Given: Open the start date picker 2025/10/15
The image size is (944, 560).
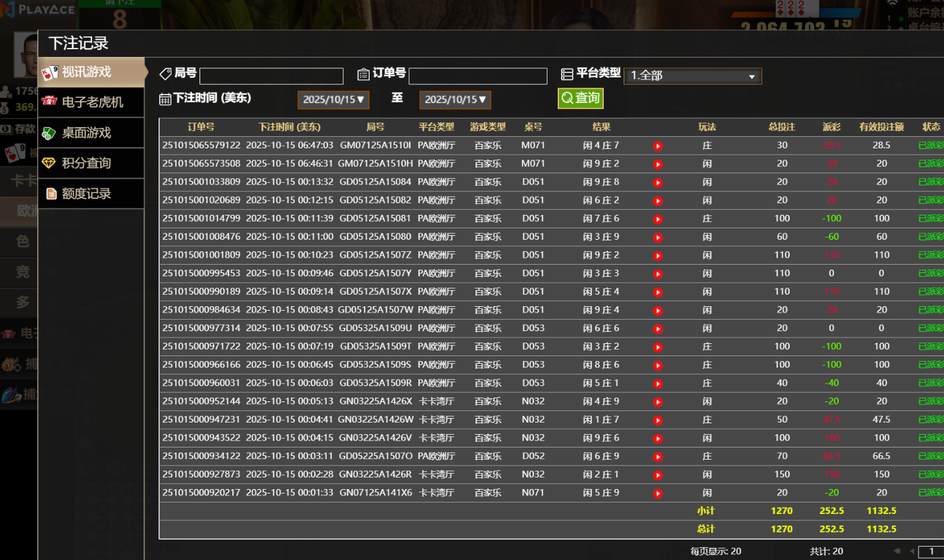Looking at the screenshot, I should pos(333,100).
